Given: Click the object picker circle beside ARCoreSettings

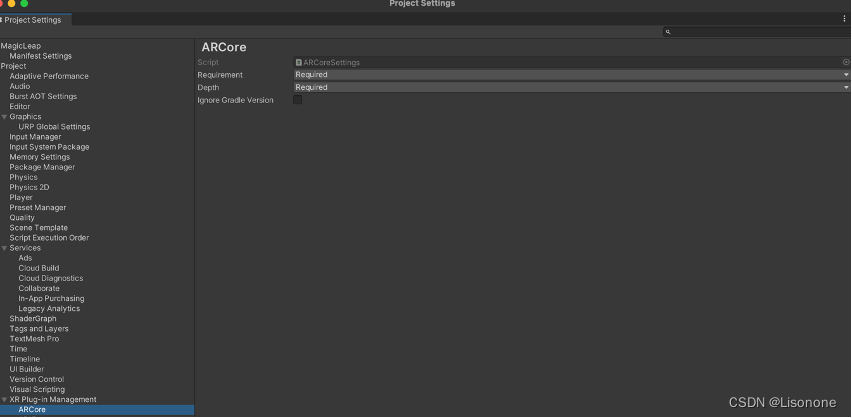Looking at the screenshot, I should coord(846,63).
